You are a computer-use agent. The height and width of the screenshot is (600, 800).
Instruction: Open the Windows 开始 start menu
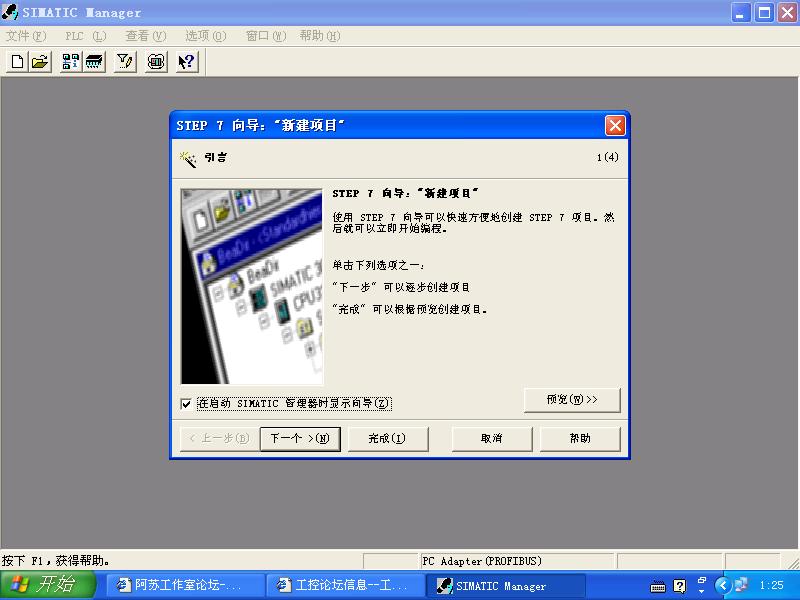pos(47,585)
